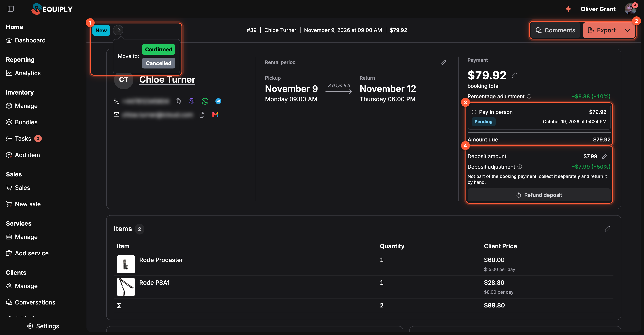Open the Rode Procaster thumbnail
Screen dimensions: 644x335
pos(126,264)
